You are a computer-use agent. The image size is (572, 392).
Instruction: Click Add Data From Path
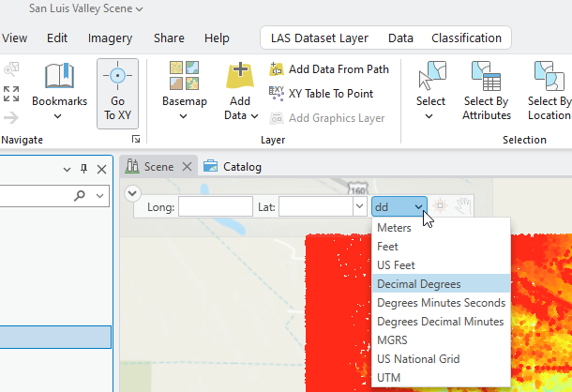click(329, 69)
